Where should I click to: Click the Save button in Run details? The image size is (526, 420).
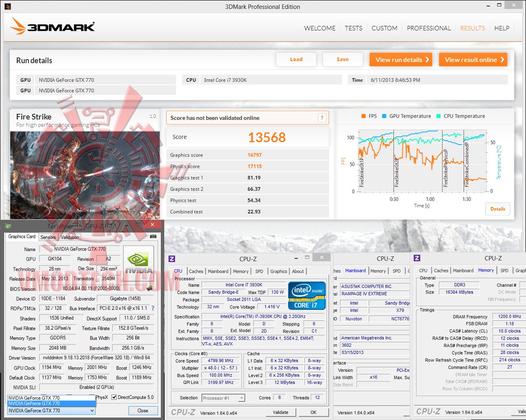342,60
